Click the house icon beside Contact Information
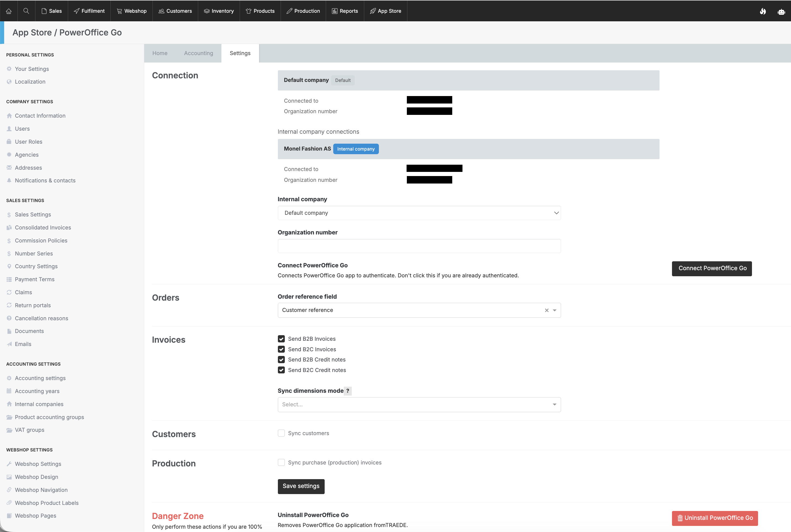The width and height of the screenshot is (791, 532). (9, 116)
